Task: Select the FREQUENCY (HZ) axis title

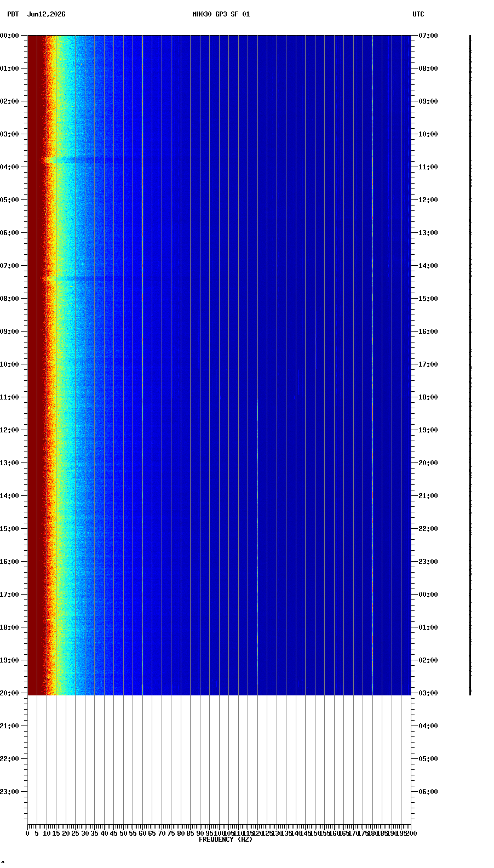Action: (226, 840)
